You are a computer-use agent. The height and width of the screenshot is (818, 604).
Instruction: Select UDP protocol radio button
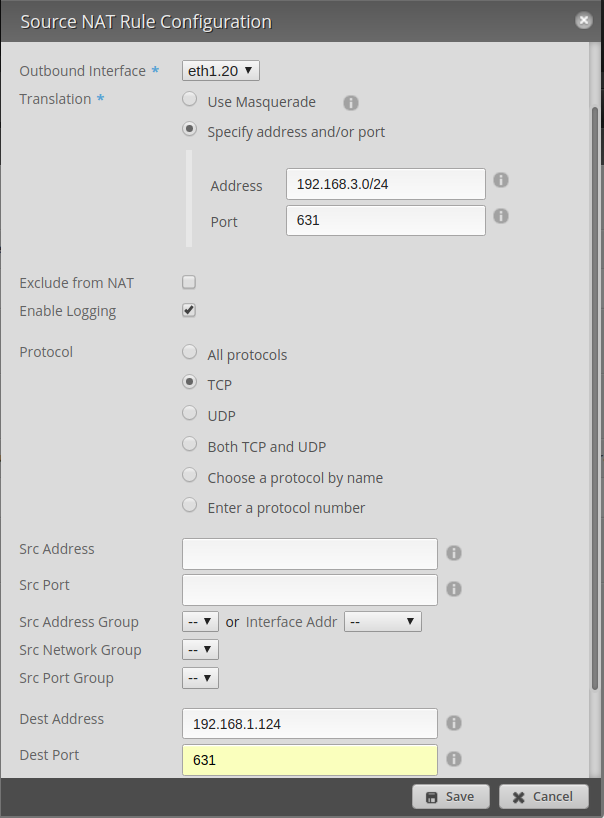(189, 414)
